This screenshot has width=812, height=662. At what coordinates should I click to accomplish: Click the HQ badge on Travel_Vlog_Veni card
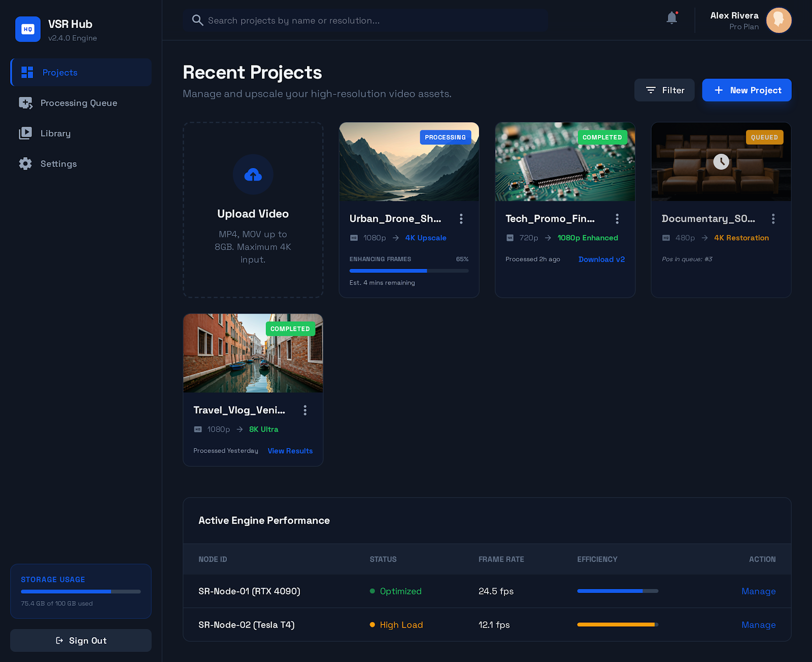(198, 429)
